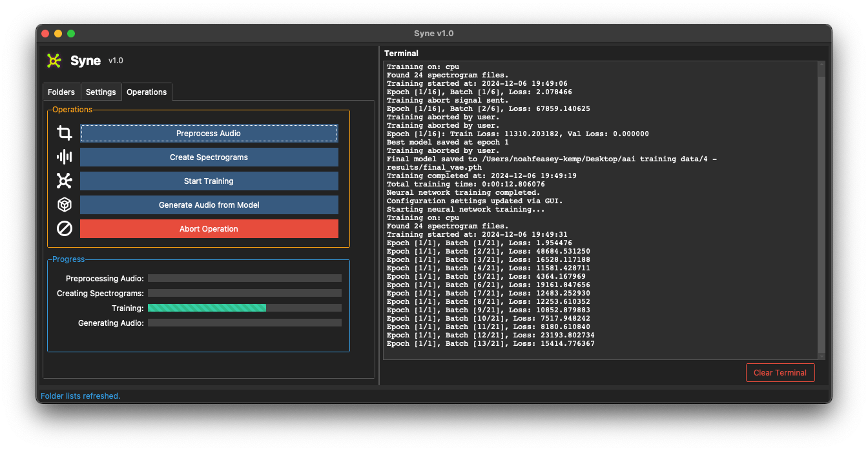
Task: Click the waveform icon next to Create Spectrograms
Action: click(64, 156)
